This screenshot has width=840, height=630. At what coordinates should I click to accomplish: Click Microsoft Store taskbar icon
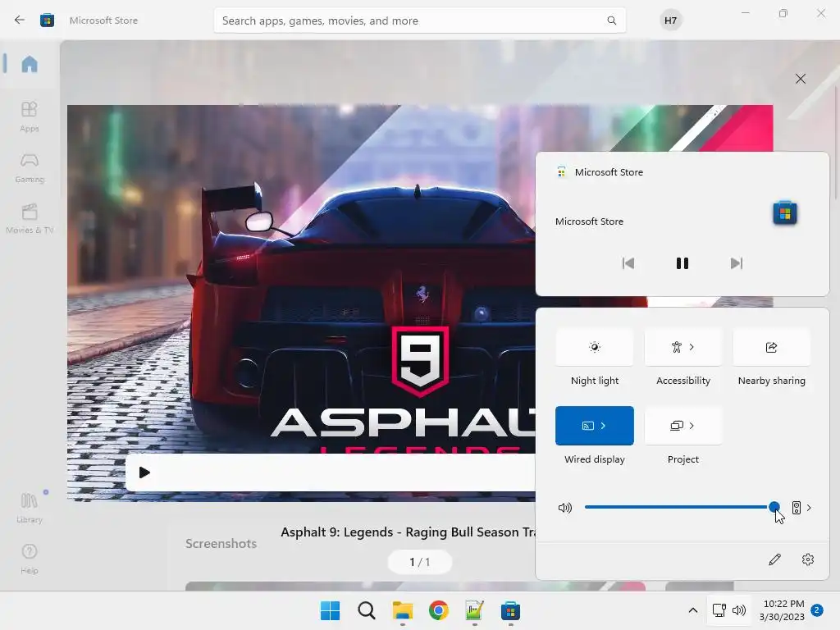[510, 610]
